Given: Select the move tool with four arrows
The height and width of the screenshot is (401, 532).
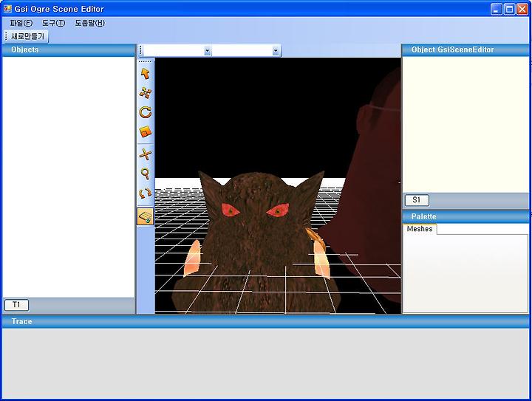Looking at the screenshot, I should (x=146, y=92).
